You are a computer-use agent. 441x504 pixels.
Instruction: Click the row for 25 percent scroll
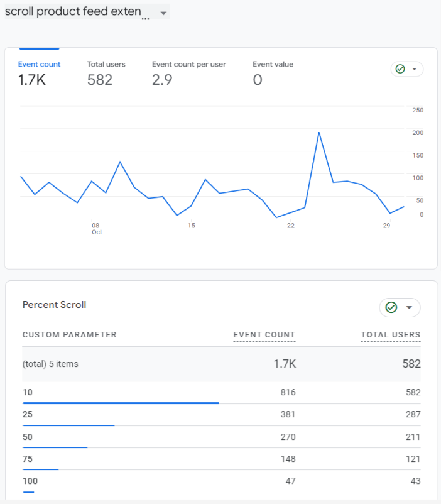(222, 415)
